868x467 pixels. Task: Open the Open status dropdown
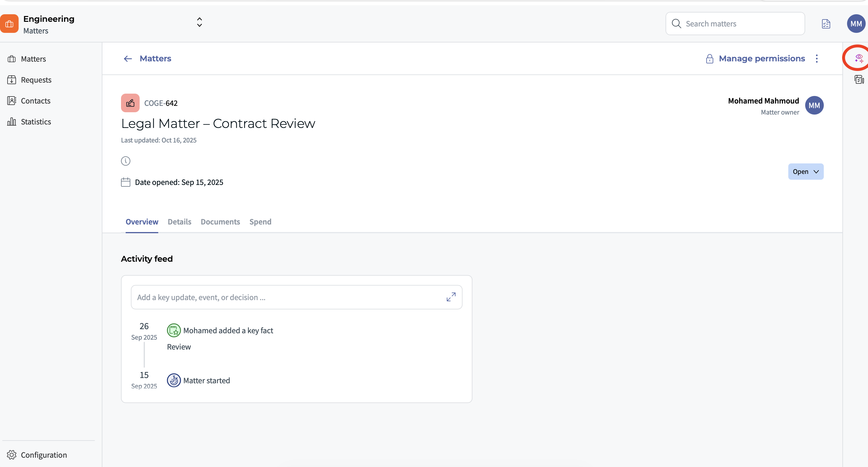(x=805, y=172)
